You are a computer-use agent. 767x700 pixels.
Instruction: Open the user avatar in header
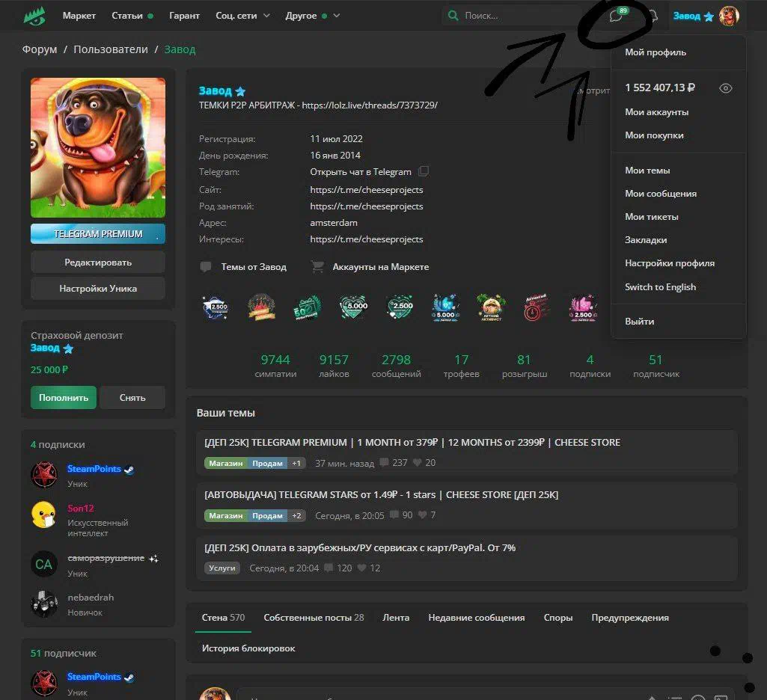point(729,16)
